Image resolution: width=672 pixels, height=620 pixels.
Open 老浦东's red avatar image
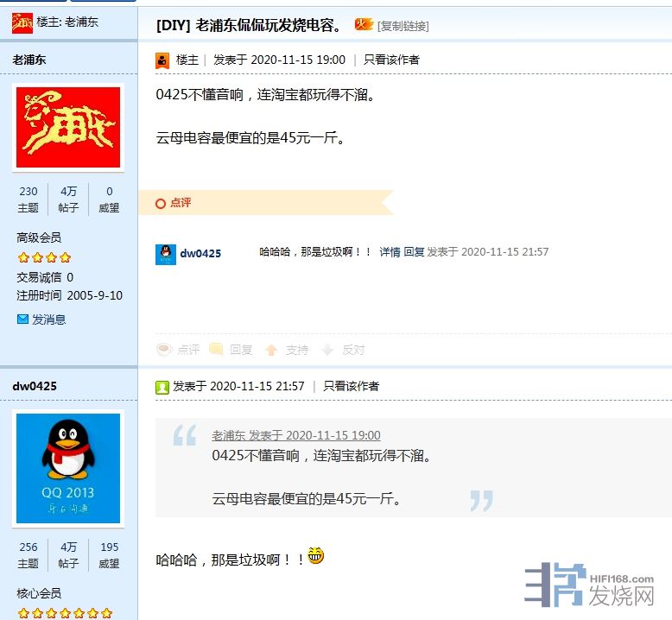coord(68,127)
